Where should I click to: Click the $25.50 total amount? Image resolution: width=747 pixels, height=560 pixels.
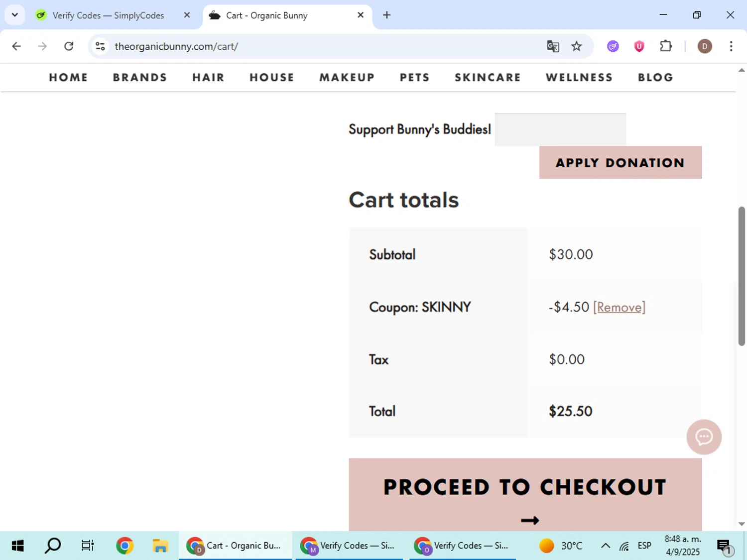tap(570, 411)
